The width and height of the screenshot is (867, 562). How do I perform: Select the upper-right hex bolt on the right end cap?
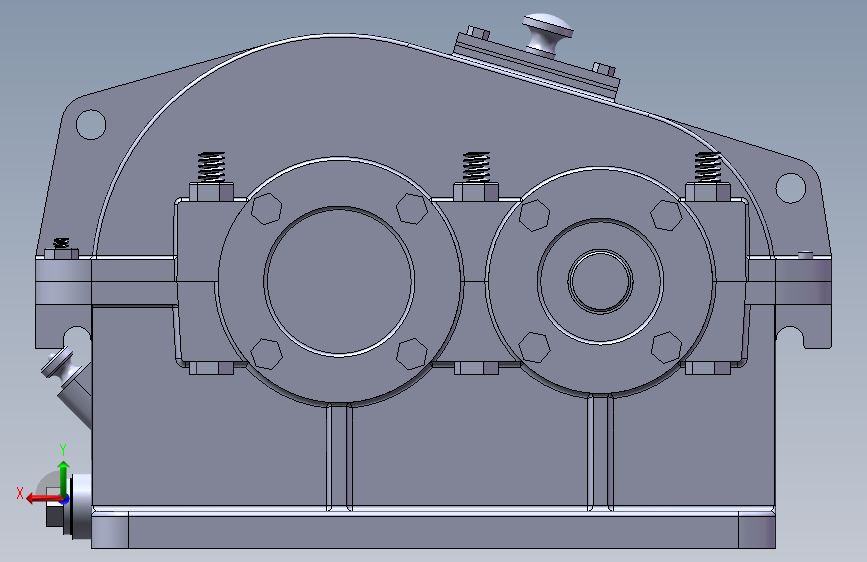pyautogui.click(x=666, y=215)
